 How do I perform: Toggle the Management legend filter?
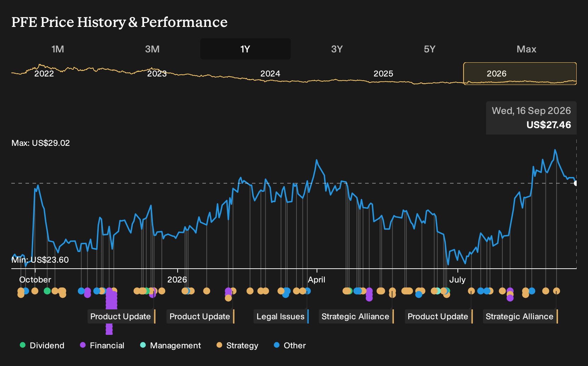pos(171,345)
